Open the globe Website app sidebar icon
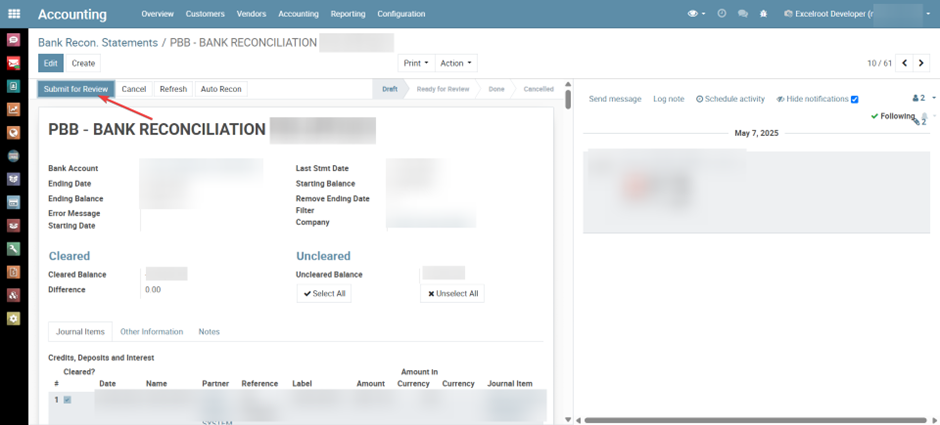The height and width of the screenshot is (425, 940). (x=13, y=132)
